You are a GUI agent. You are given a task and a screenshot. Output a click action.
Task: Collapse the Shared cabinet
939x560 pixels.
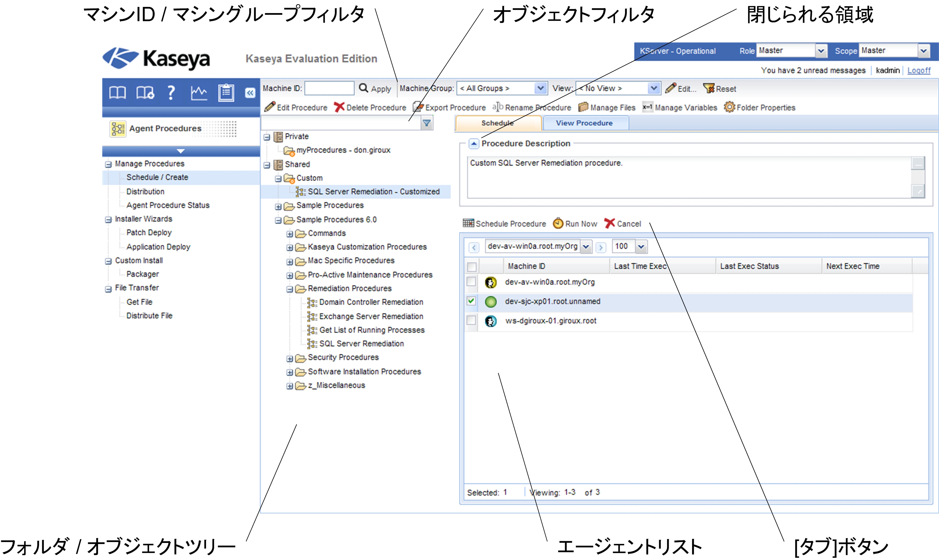(267, 165)
